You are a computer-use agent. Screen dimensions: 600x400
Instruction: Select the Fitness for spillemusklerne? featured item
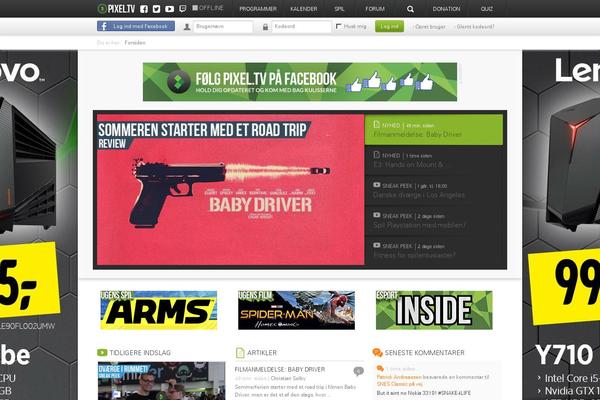pos(434,251)
